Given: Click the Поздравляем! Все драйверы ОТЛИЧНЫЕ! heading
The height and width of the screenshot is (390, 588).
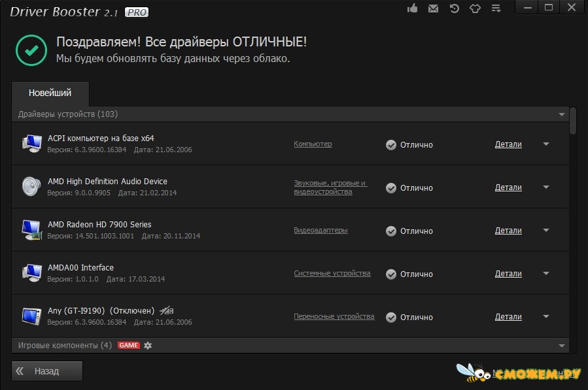Looking at the screenshot, I should tap(181, 42).
